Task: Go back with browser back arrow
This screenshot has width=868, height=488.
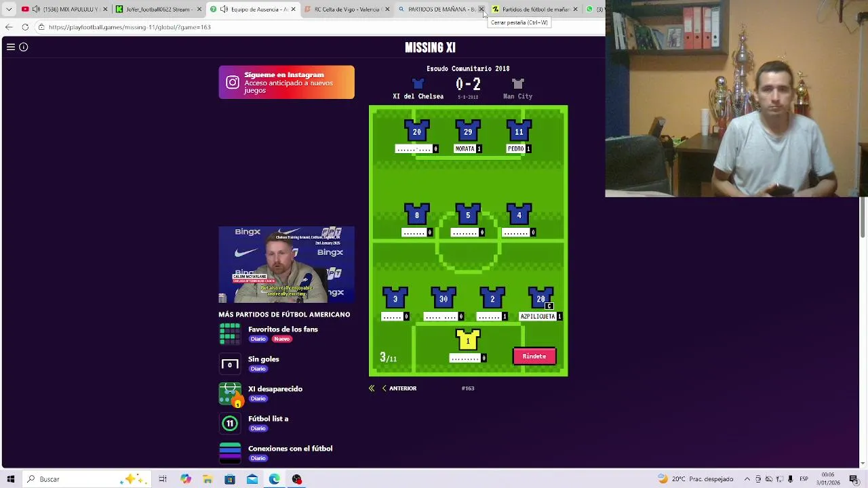Action: [9, 27]
